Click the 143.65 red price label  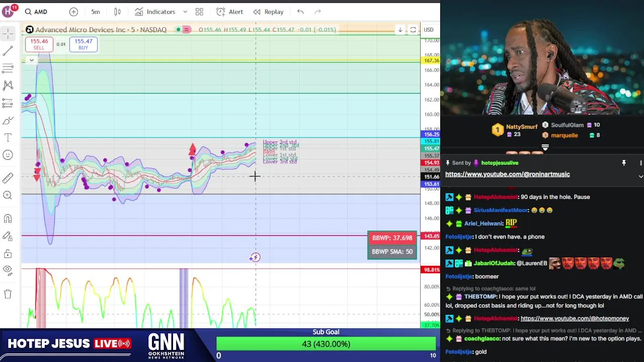431,236
